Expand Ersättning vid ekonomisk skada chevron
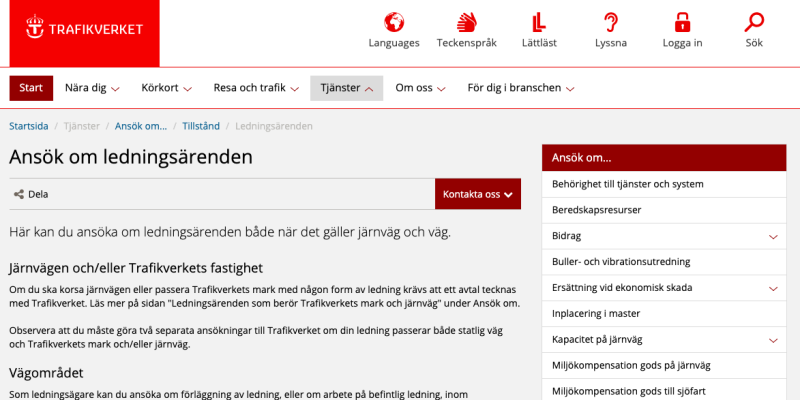Image resolution: width=800 pixels, height=400 pixels. pyautogui.click(x=773, y=288)
